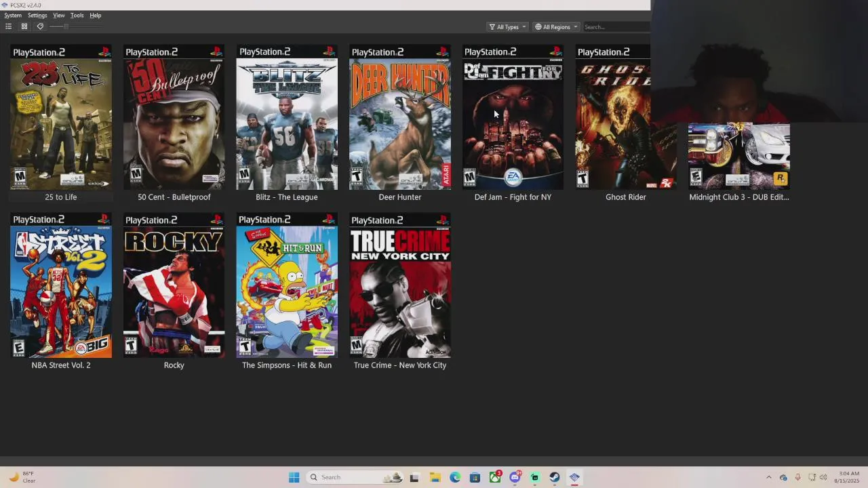Screen dimensions: 868x488
Task: Click the 'Ghost Rider' title text
Action: (626, 197)
